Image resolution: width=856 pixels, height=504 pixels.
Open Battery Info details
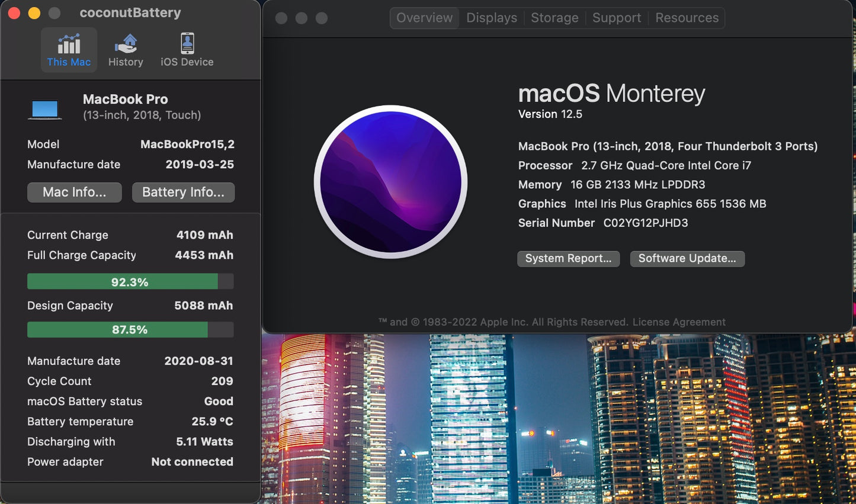tap(183, 192)
